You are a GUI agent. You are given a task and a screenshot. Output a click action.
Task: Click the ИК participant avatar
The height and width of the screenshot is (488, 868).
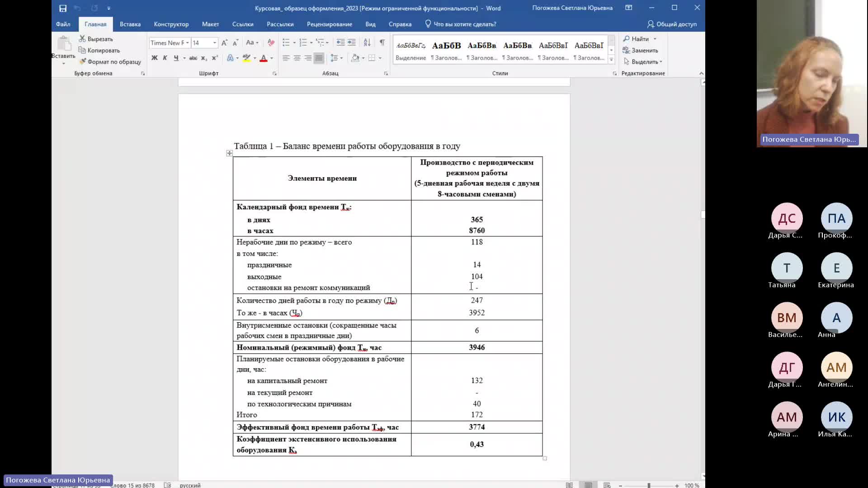click(836, 417)
